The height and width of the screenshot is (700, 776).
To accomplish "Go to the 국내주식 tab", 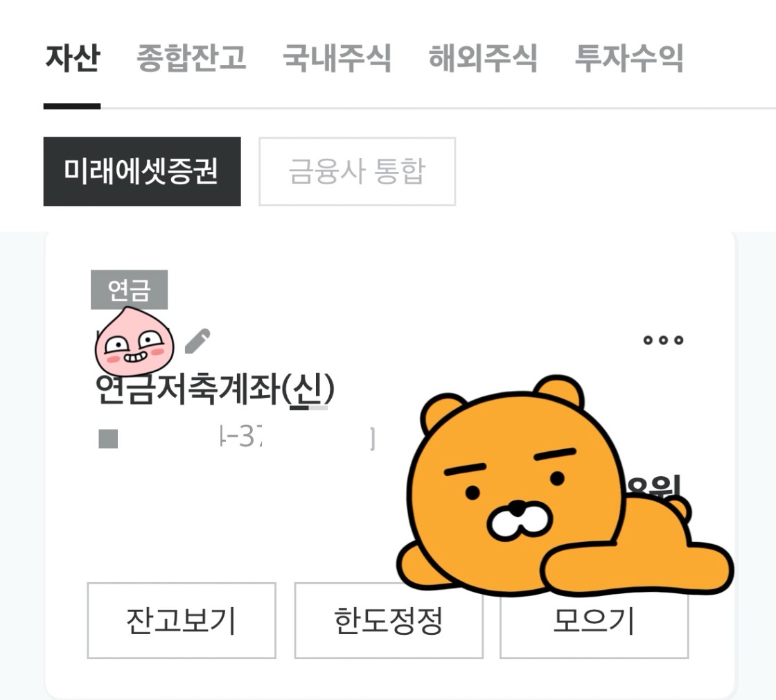I will pyautogui.click(x=337, y=58).
